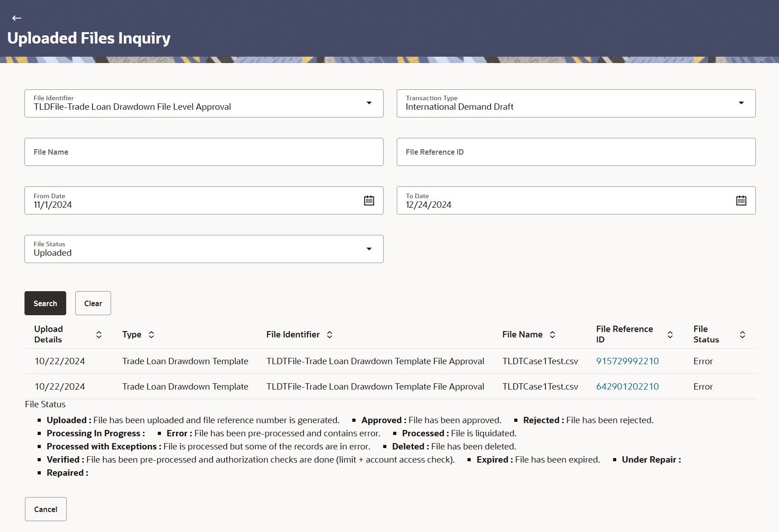Sort by Type column
The image size is (779, 532).
[x=151, y=335]
